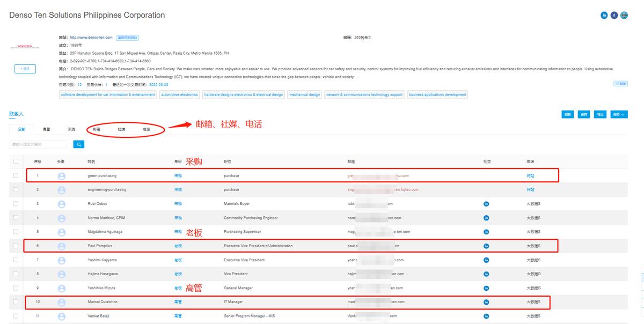The height and width of the screenshot is (324, 644).
Task: Click 'hardware designs electronics & electrical design' tag
Action: (x=244, y=94)
